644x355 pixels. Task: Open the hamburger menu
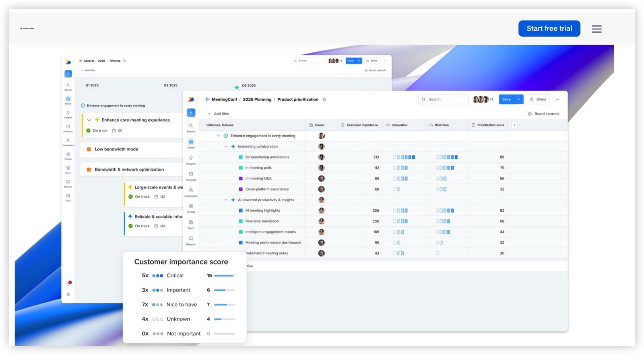tap(597, 29)
